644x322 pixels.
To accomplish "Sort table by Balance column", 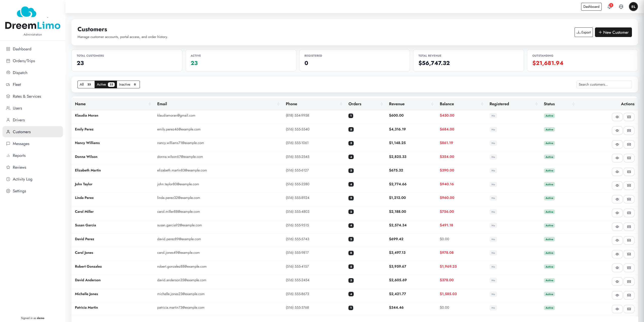I will coord(461,104).
